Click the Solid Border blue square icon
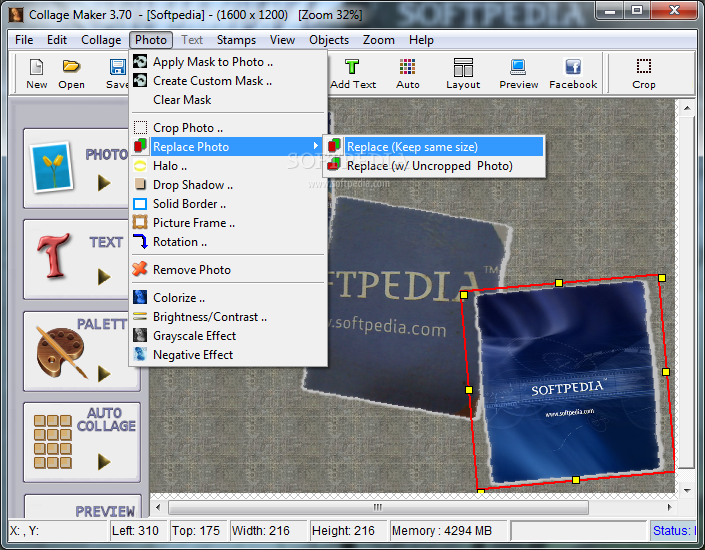The image size is (705, 550). tap(140, 204)
